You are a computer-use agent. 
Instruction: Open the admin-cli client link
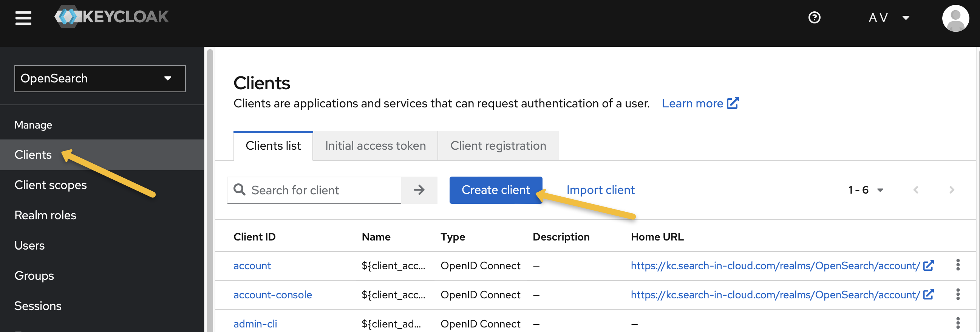(255, 324)
